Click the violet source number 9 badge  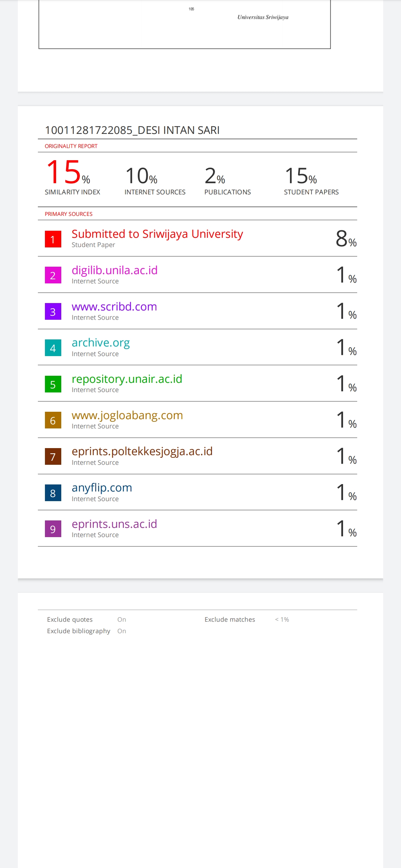pyautogui.click(x=53, y=529)
